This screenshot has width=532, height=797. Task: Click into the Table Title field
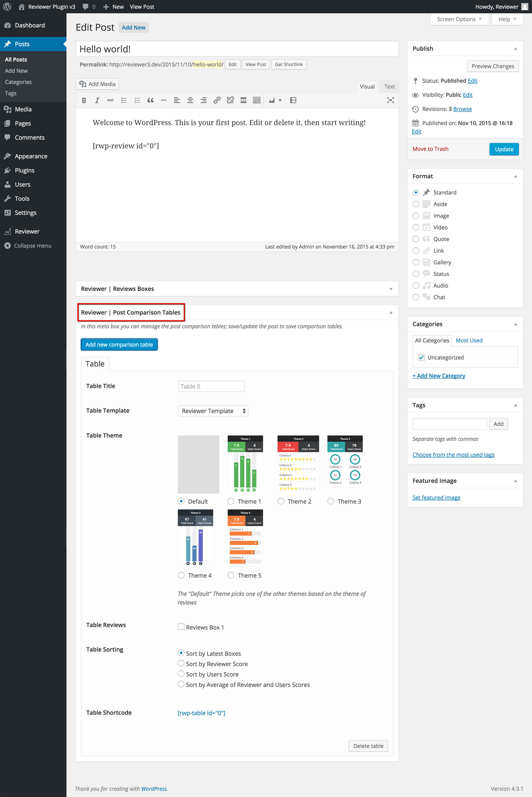(211, 386)
